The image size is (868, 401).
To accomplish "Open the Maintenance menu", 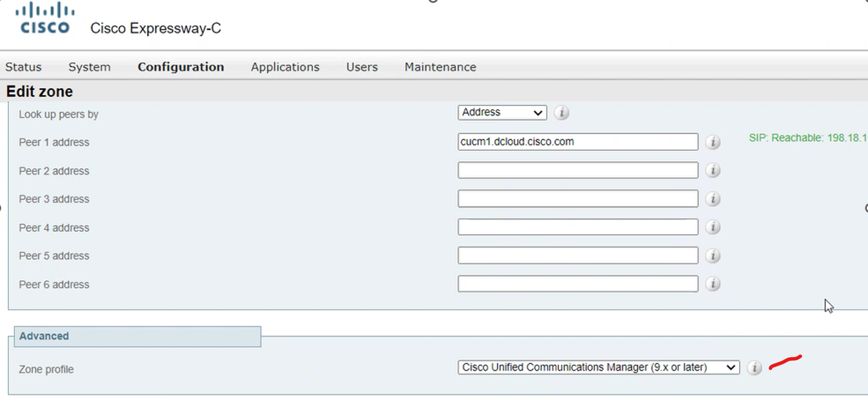I will [440, 67].
